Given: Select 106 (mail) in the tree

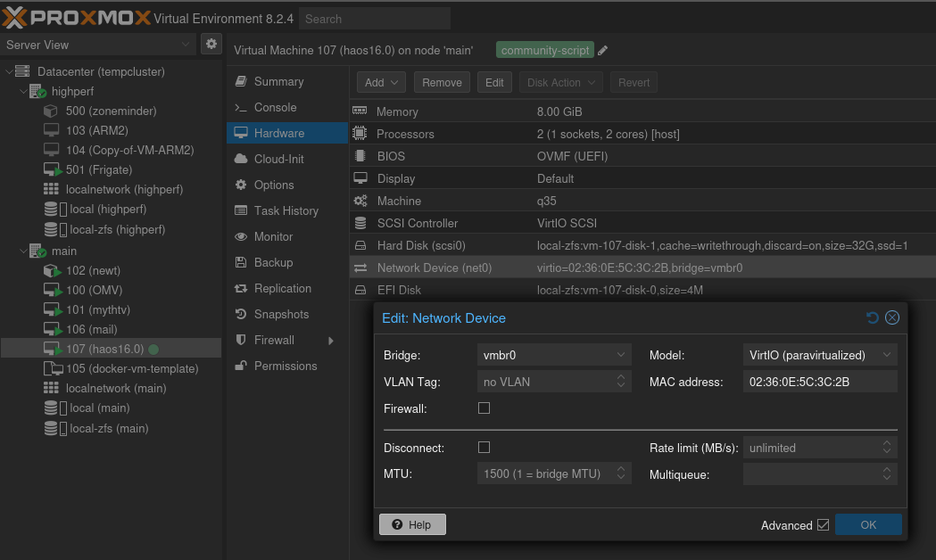Looking at the screenshot, I should coord(92,330).
